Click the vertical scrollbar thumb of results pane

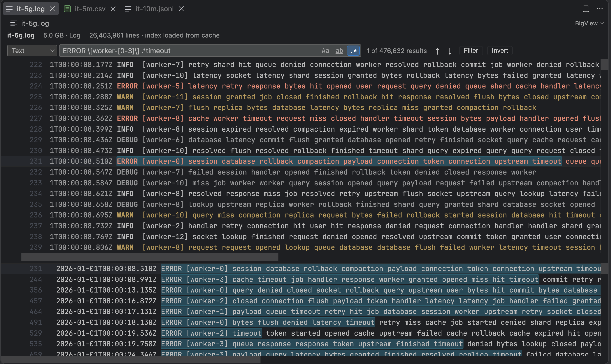604,268
